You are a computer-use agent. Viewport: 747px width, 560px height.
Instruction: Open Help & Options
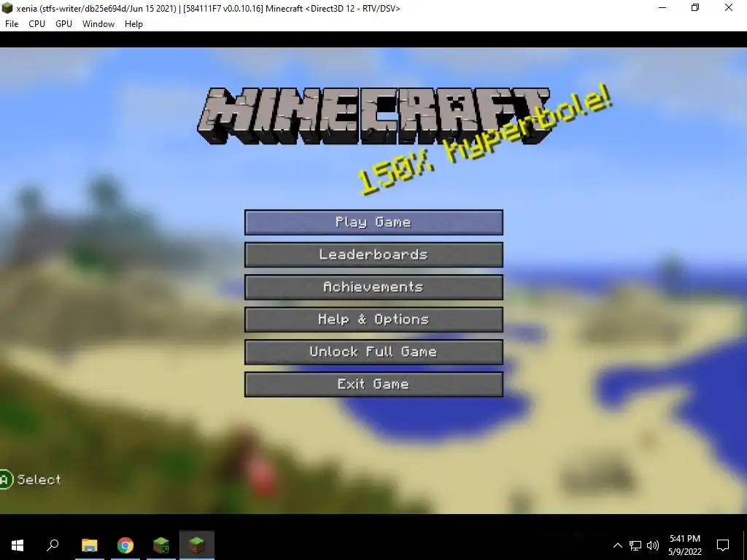click(373, 319)
